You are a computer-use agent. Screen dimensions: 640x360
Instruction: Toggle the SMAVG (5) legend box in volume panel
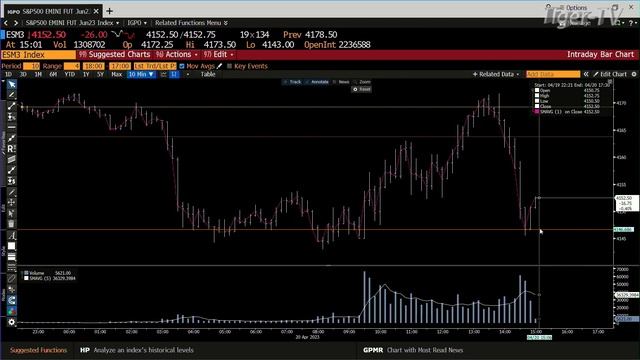tap(26, 278)
